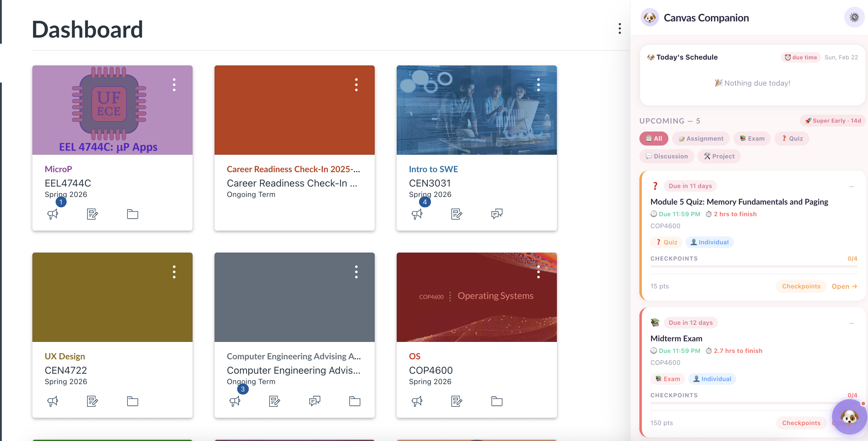Open UX Design files folder icon
Screen dimensions: 868x441
[x=132, y=401]
